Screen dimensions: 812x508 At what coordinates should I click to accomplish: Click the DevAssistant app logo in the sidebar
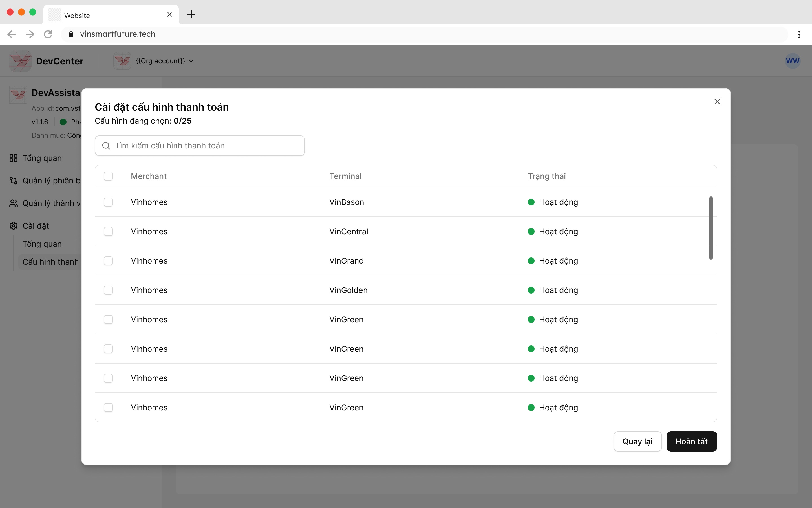pyautogui.click(x=18, y=95)
